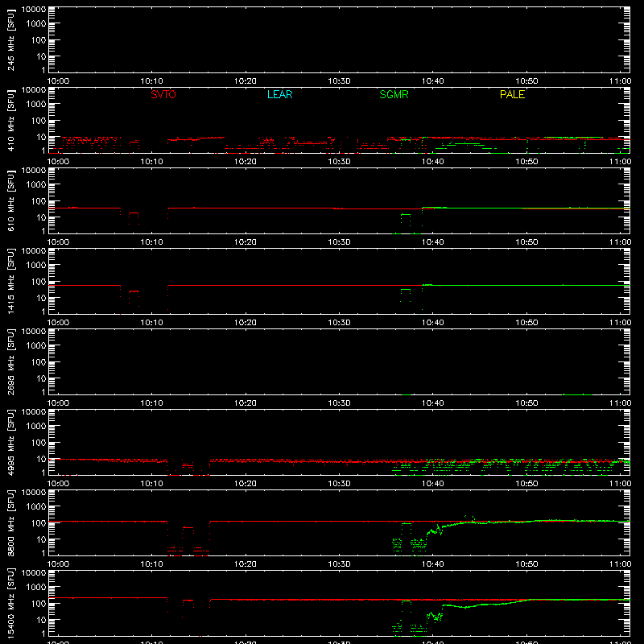
Task: Select the 410 MHz [SFU] axis label
Action: (10, 121)
